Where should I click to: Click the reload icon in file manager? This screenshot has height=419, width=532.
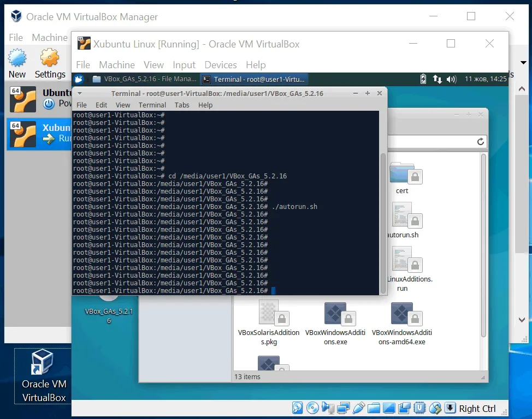tap(481, 141)
